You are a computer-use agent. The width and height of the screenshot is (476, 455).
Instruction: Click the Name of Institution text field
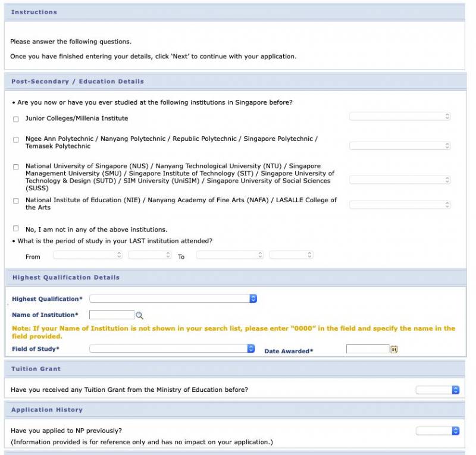[x=112, y=315]
